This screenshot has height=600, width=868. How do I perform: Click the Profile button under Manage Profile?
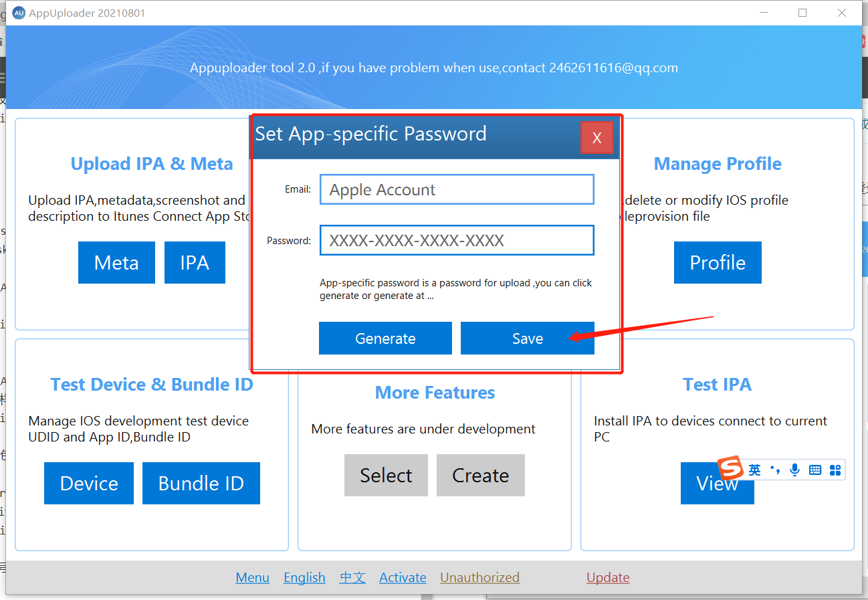coord(717,262)
